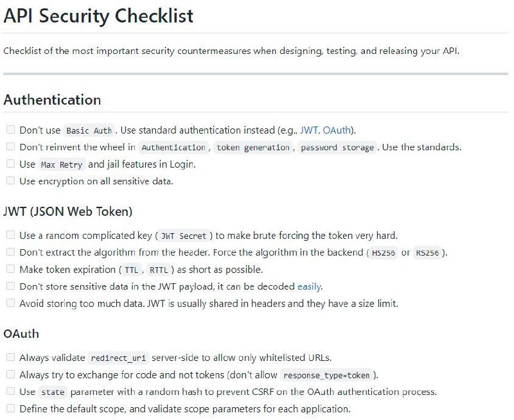
Task: Toggle the state parameter CSRF checkbox
Action: coord(10,391)
